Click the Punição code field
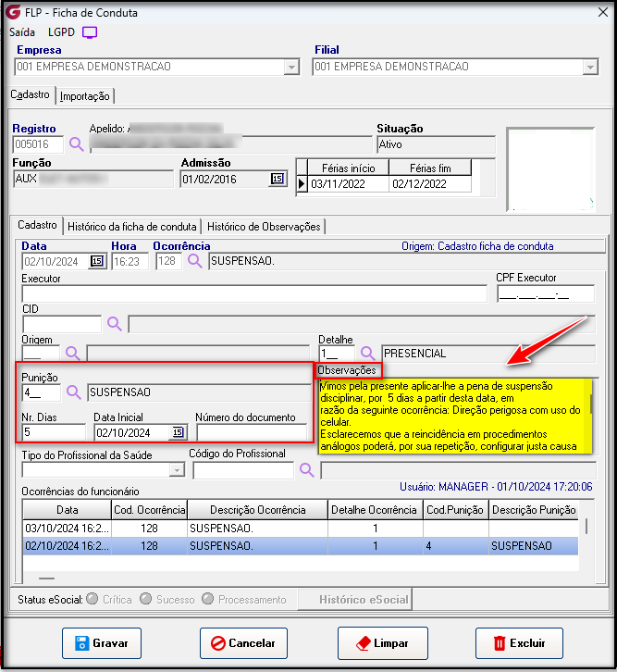Image resolution: width=617 pixels, height=672 pixels. pyautogui.click(x=41, y=392)
